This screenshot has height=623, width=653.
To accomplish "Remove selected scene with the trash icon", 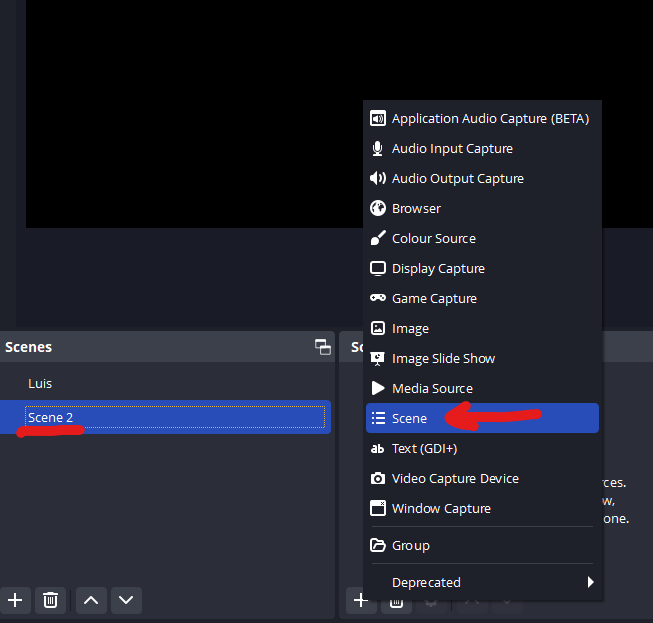I will [50, 600].
